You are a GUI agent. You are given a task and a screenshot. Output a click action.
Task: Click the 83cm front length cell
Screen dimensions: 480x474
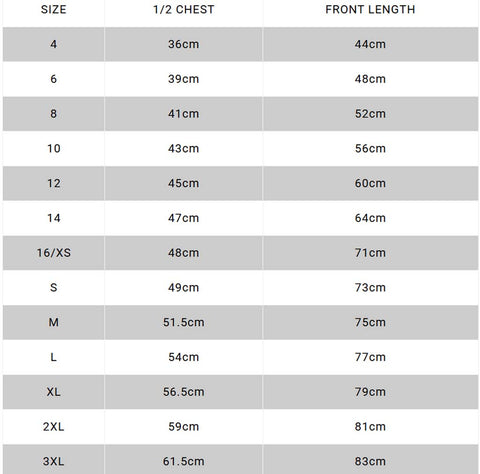click(x=370, y=461)
